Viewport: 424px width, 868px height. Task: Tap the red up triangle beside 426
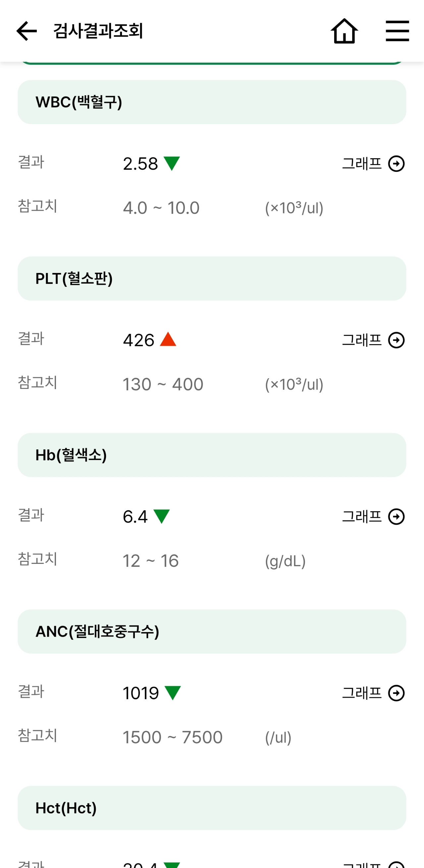(x=168, y=339)
